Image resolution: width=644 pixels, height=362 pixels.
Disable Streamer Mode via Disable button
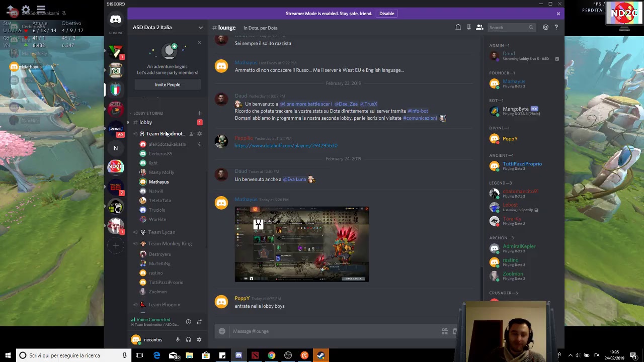[x=386, y=14]
